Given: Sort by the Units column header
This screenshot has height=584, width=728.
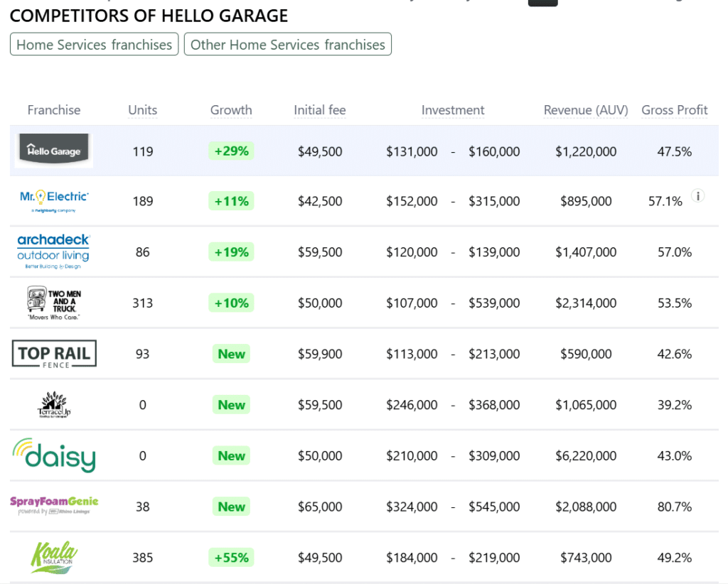Looking at the screenshot, I should click(x=142, y=110).
